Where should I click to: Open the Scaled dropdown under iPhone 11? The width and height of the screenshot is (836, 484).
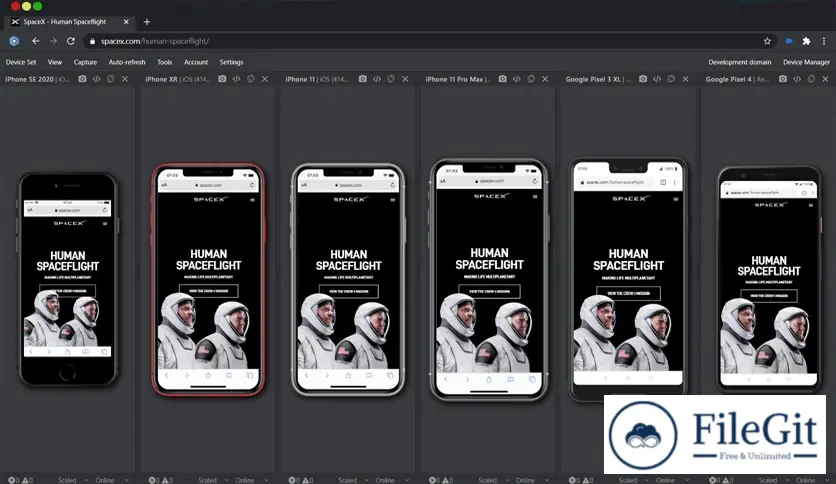pyautogui.click(x=355, y=480)
